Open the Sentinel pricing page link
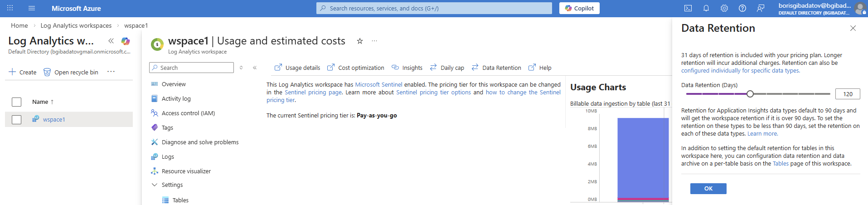 (313, 93)
